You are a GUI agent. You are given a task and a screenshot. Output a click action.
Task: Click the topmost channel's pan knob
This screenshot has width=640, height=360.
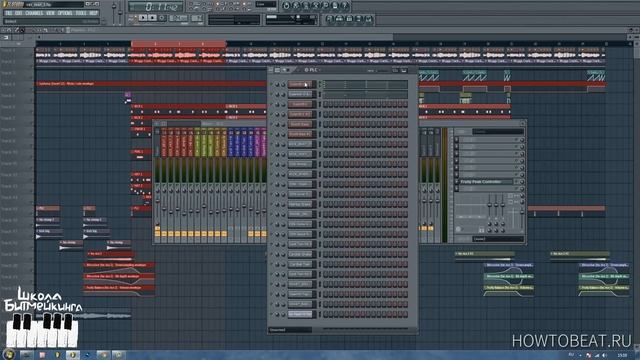point(277,84)
